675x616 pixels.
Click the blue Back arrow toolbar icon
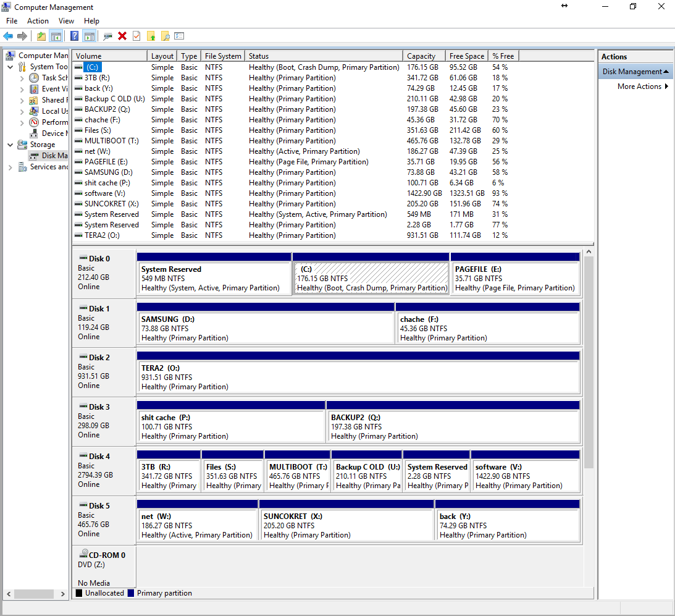[8, 36]
